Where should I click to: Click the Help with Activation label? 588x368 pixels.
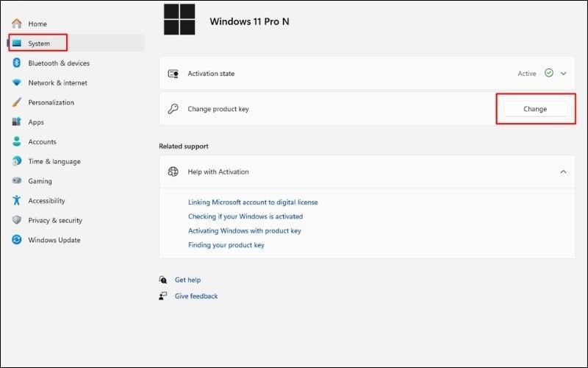coord(218,171)
